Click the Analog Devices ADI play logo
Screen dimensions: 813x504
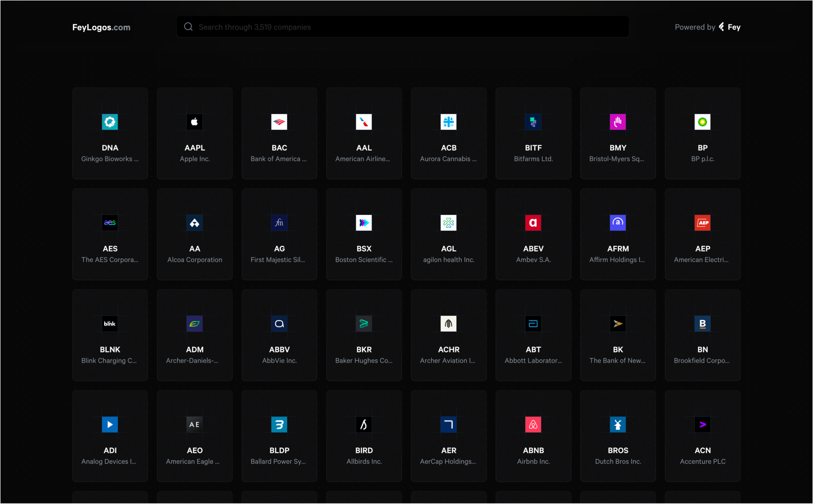click(110, 424)
